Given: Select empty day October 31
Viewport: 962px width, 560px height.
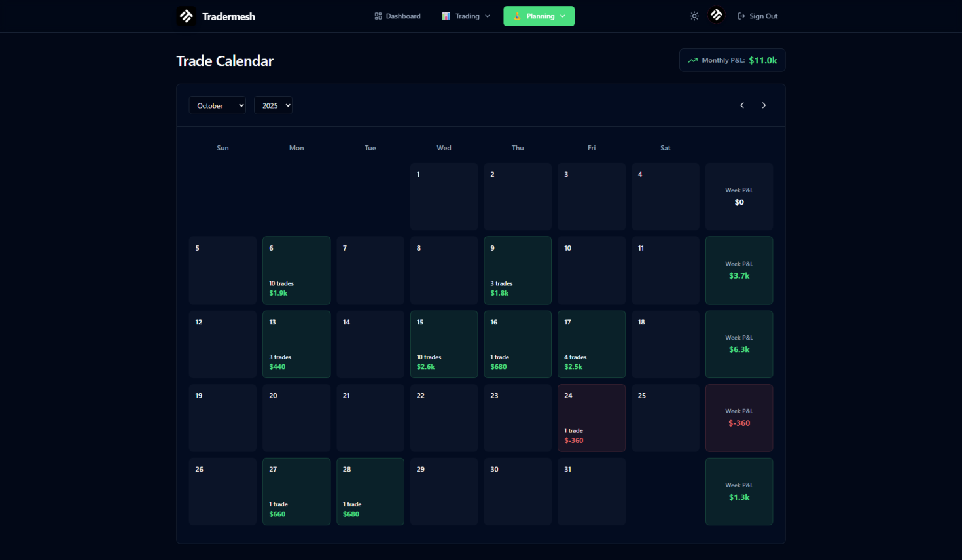Looking at the screenshot, I should (592, 491).
